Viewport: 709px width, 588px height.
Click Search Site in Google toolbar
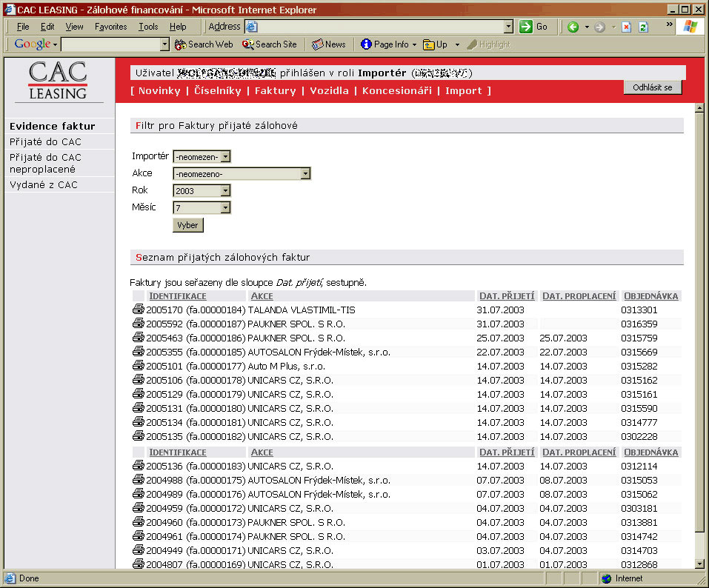tap(269, 44)
